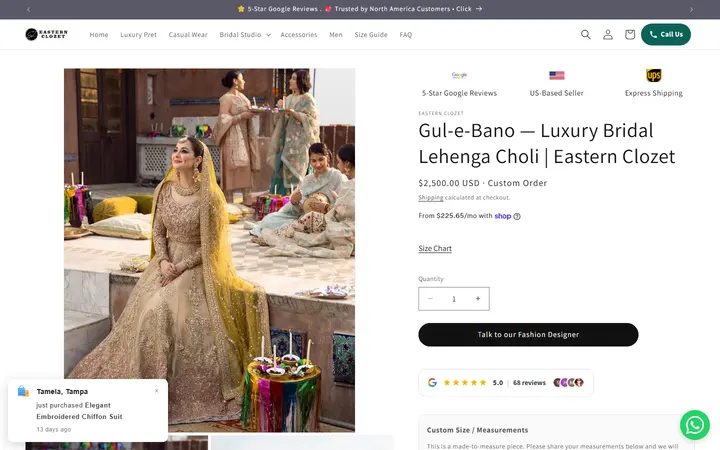Show next announcement with right arrow
Screen dimensions: 720x450
point(691,9)
